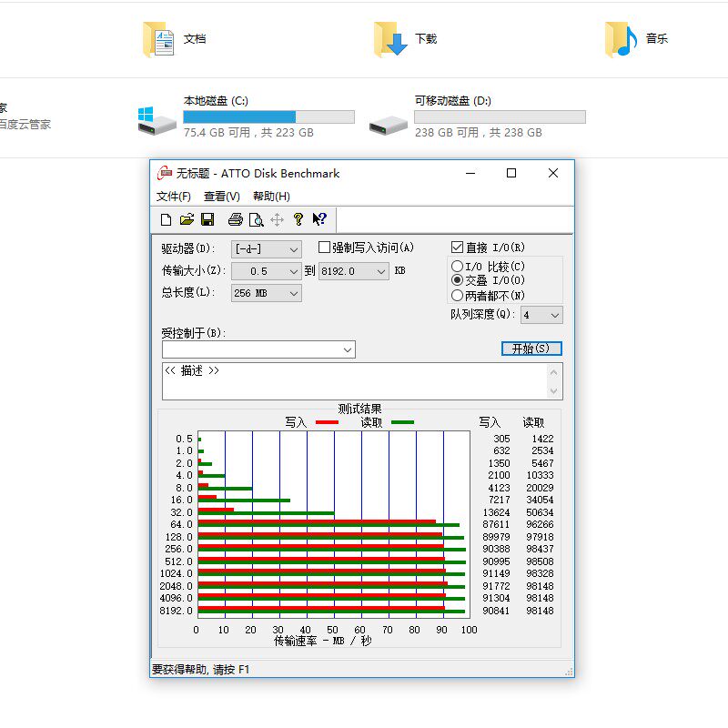The image size is (728, 728).
Task: Open the 查看(V) menu
Action: tap(222, 197)
